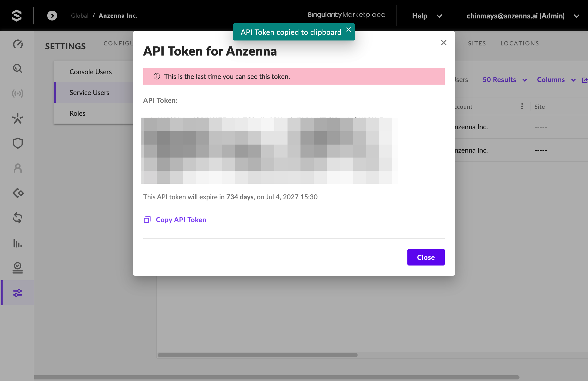This screenshot has width=588, height=381.
Task: Select Console Users in settings menu
Action: [91, 72]
